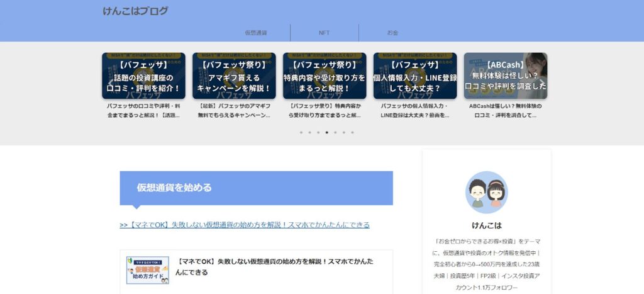Open the ABCash 無料体験は怪しい thumbnail card
The height and width of the screenshot is (294, 644).
[x=506, y=76]
